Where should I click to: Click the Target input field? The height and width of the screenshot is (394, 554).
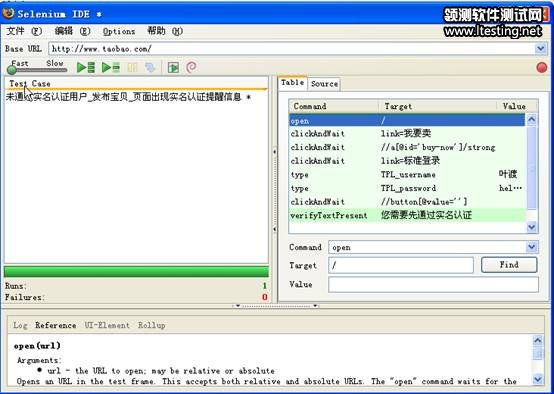[401, 265]
